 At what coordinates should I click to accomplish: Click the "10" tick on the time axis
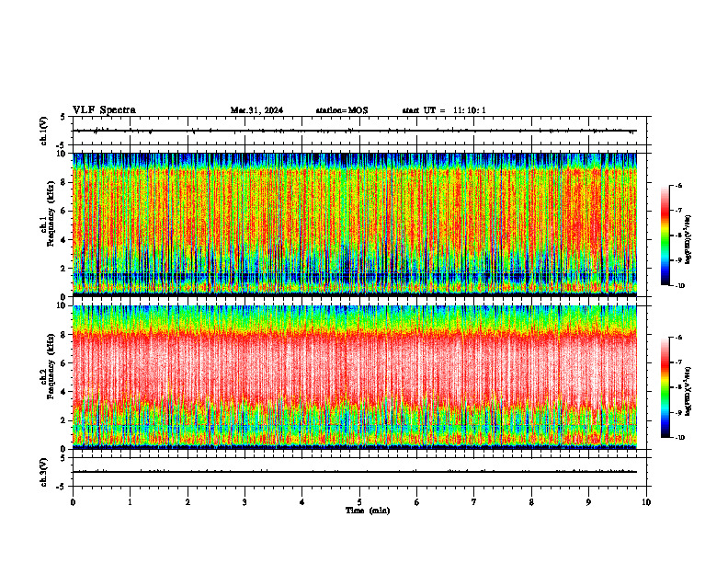(x=646, y=502)
